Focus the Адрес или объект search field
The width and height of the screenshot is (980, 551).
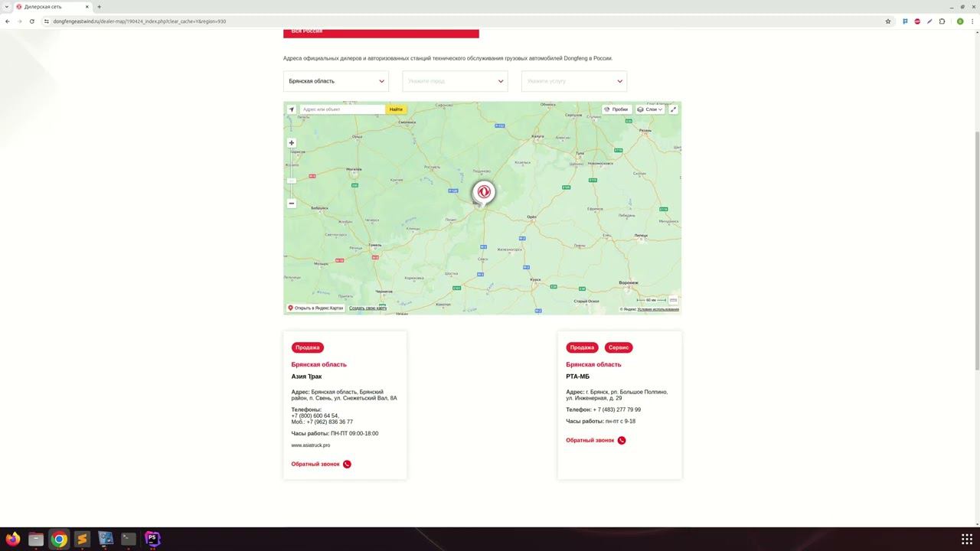click(x=342, y=109)
